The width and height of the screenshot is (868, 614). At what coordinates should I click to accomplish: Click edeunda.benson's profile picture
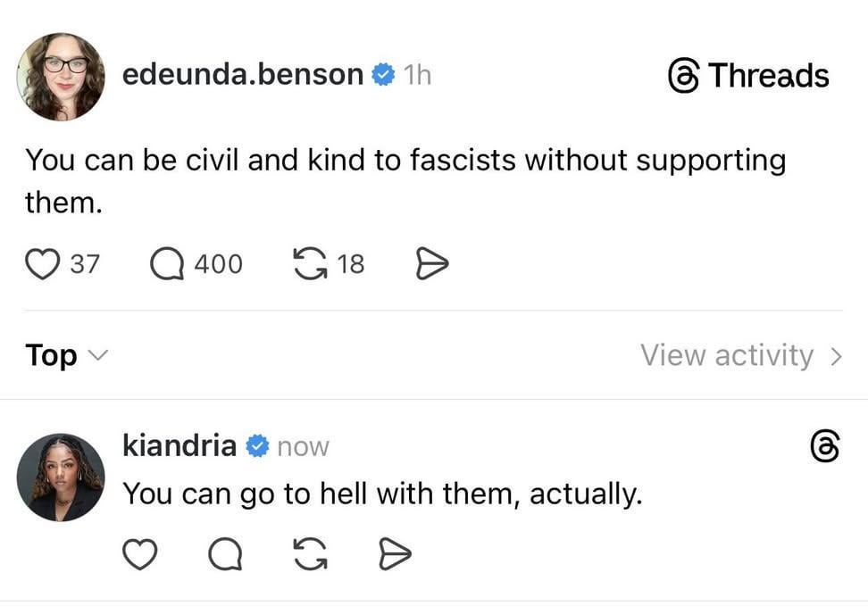tap(61, 77)
